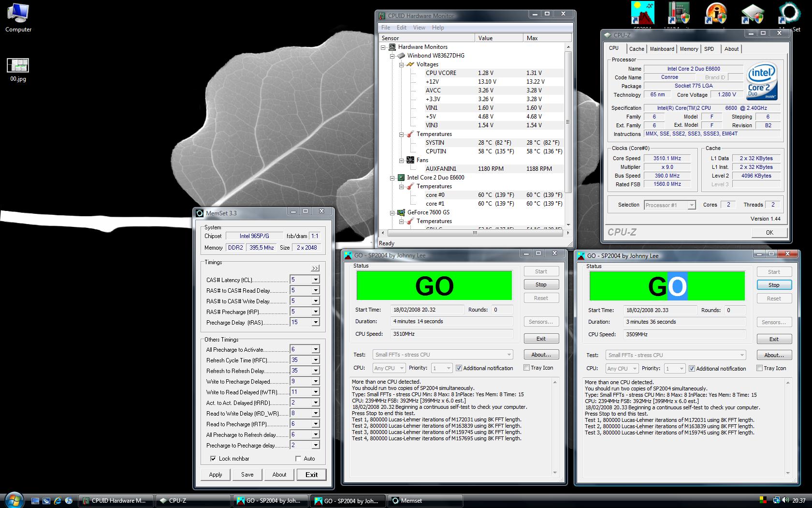The height and width of the screenshot is (508, 812).
Task: Open the View menu in Hardware Monitor
Action: [419, 28]
